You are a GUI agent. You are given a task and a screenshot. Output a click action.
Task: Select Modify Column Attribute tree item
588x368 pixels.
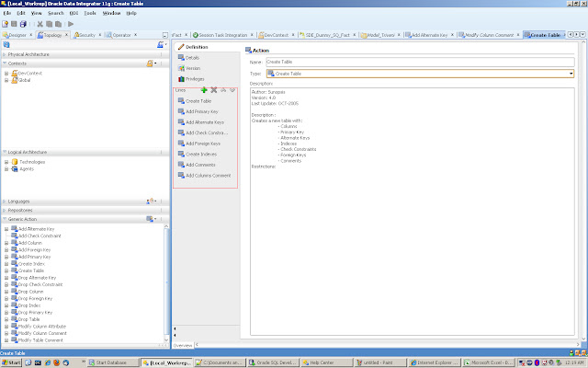pos(42,327)
